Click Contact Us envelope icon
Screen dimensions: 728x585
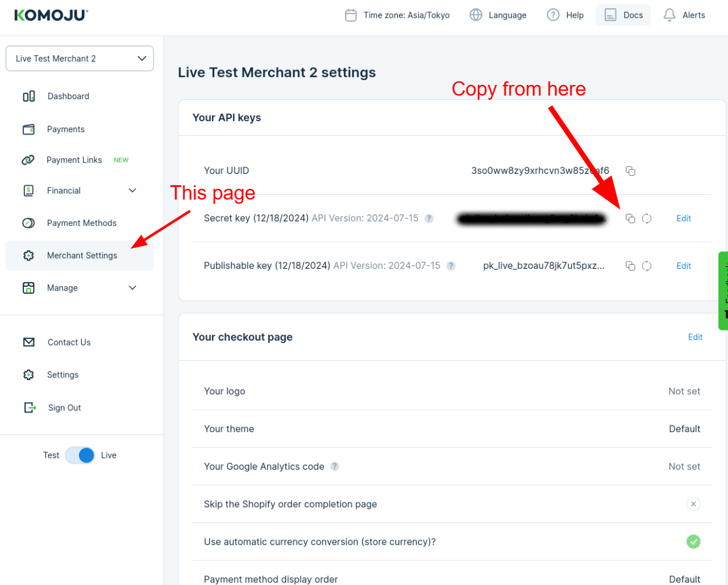point(29,342)
